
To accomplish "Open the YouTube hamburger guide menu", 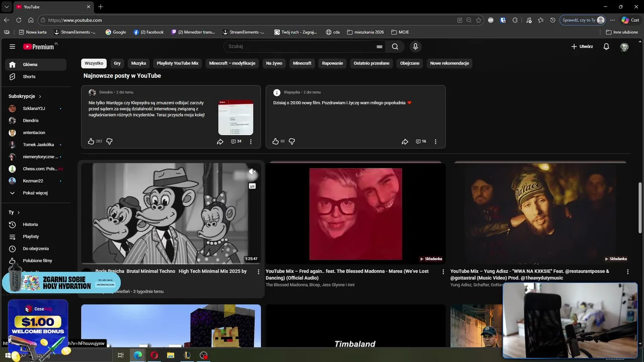I will coord(12,46).
